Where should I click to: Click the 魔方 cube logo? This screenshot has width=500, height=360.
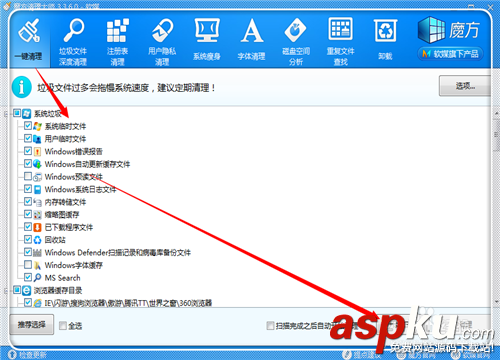pyautogui.click(x=431, y=30)
